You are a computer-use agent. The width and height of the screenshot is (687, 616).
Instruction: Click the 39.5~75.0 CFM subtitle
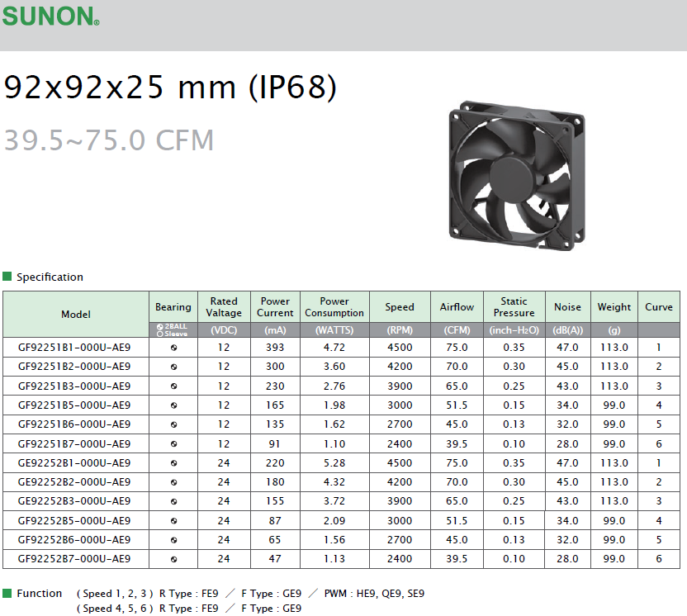109,140
